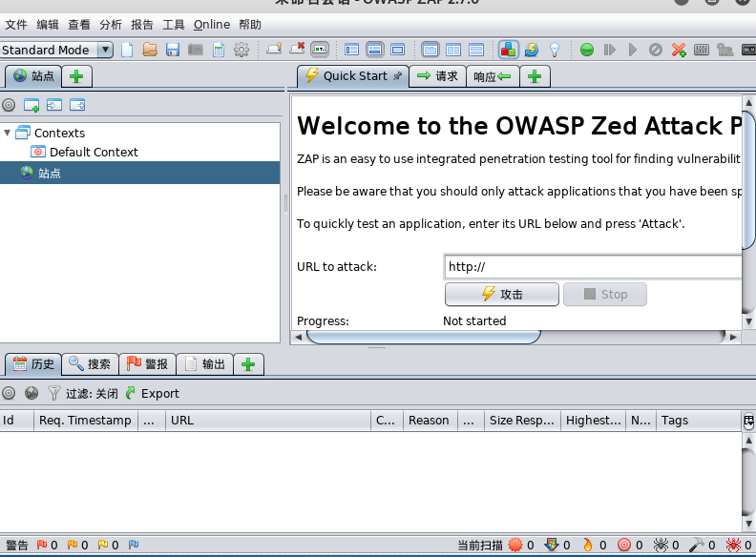Click the Quick Start vertical scrollbar down arrow

click(748, 321)
